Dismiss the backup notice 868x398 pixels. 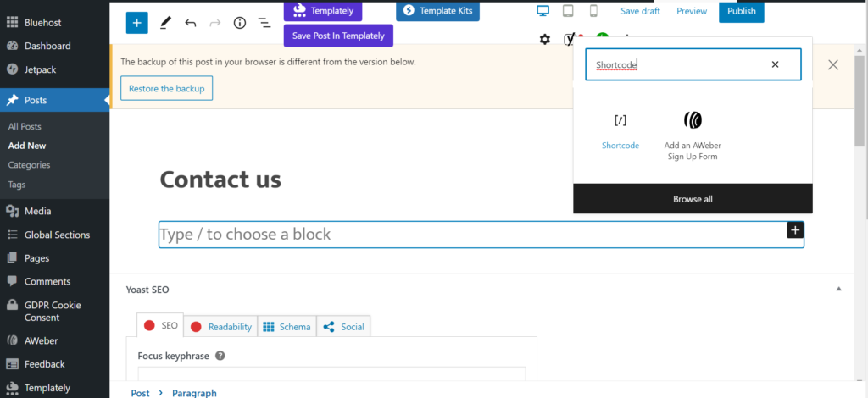833,64
